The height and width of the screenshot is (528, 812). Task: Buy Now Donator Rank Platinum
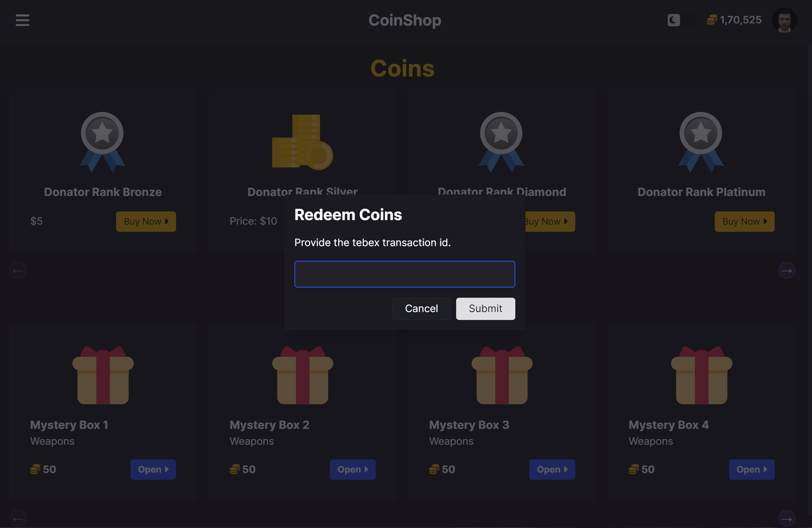[745, 222]
